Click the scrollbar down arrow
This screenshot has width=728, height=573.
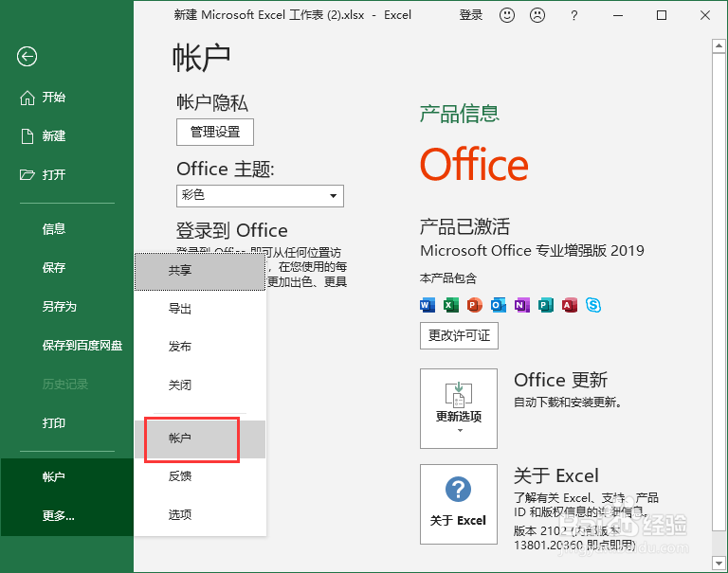click(x=719, y=564)
